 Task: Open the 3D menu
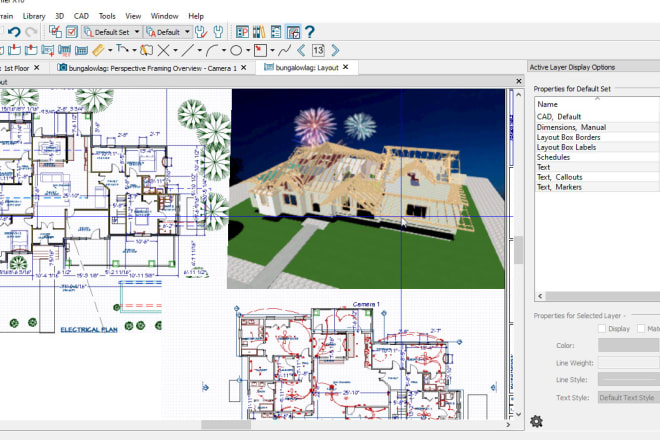[60, 16]
